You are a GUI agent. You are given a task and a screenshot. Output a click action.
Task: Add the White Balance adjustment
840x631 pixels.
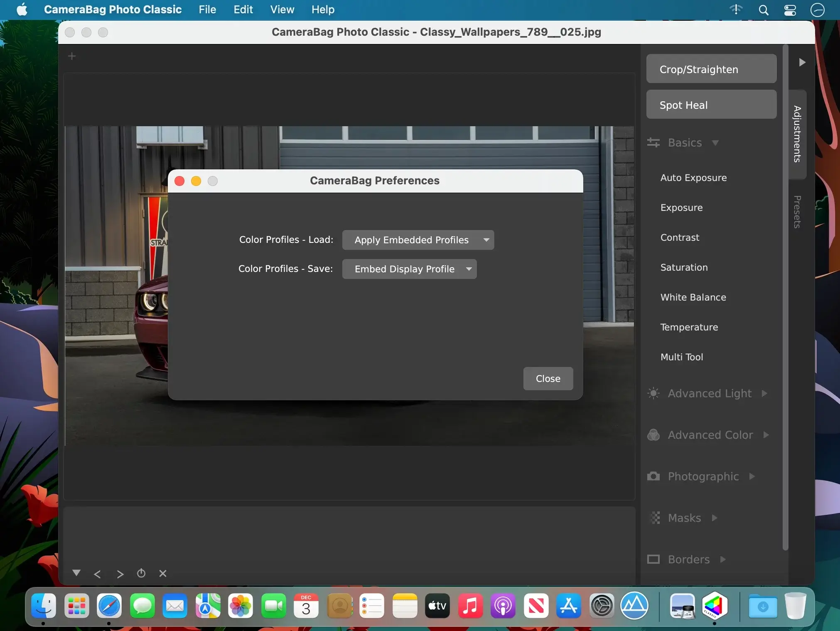(693, 297)
